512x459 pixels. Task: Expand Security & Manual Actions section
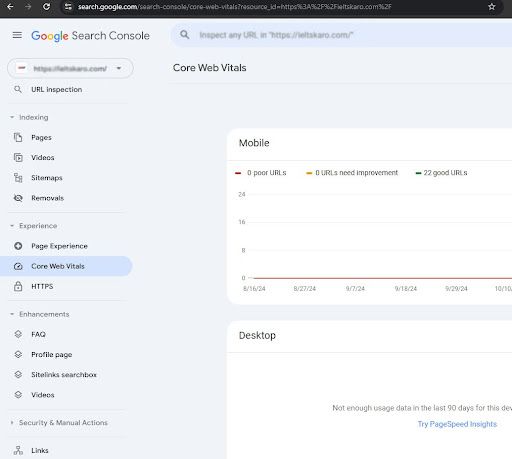[x=63, y=423]
